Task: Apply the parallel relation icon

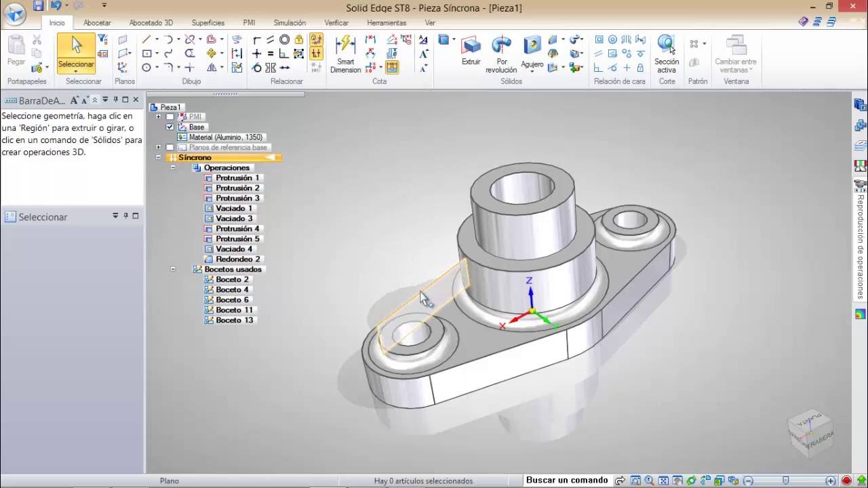Action: (271, 39)
